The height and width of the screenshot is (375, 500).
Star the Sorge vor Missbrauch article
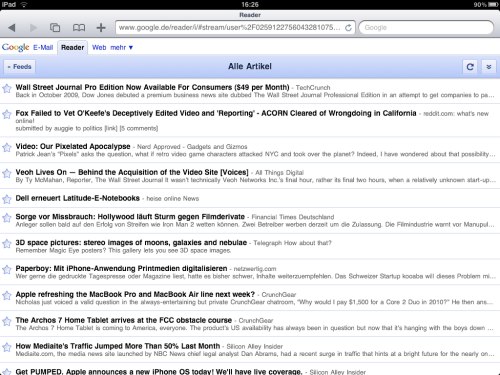click(7, 218)
